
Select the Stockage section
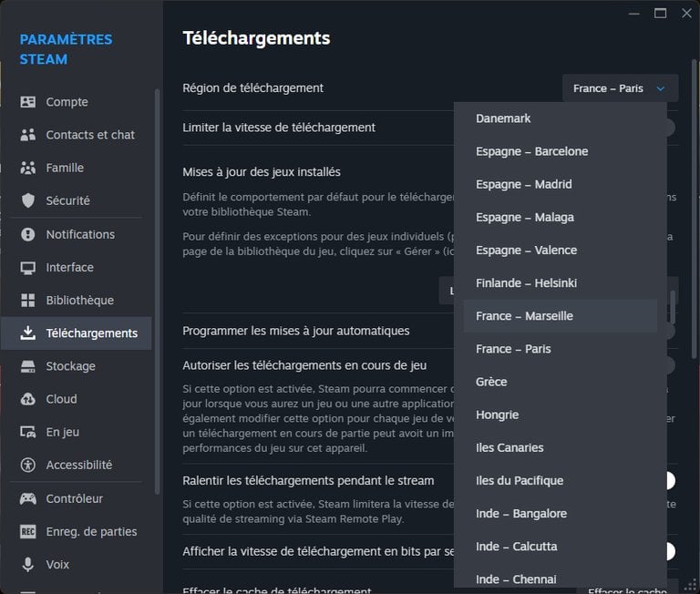(x=76, y=366)
